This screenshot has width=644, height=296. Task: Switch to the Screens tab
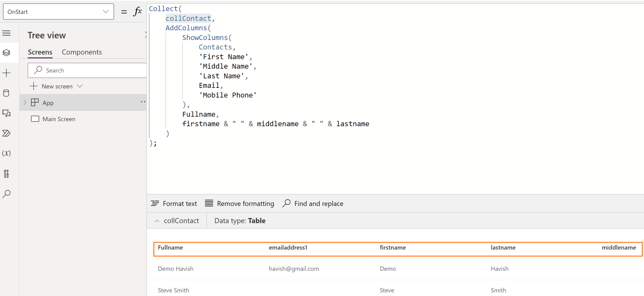40,52
